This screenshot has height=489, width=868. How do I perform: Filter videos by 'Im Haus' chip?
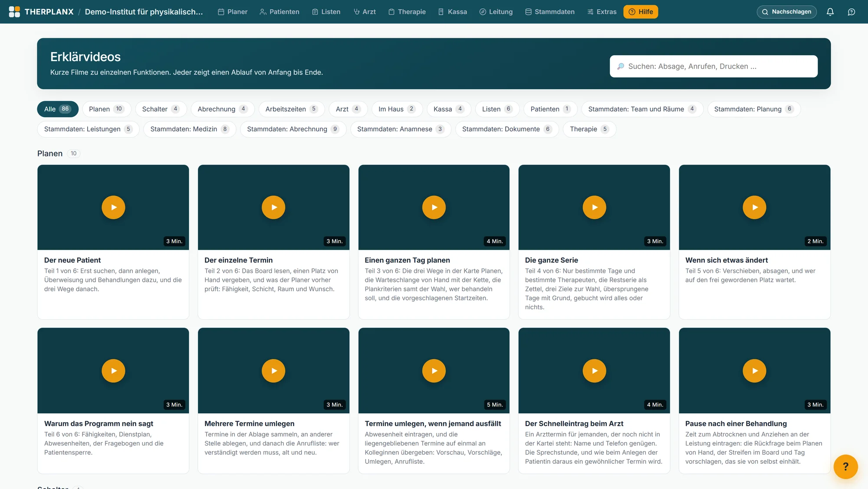tap(397, 109)
